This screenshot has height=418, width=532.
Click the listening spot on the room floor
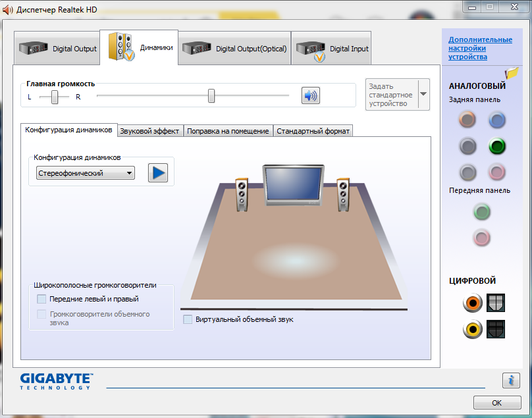pyautogui.click(x=295, y=261)
